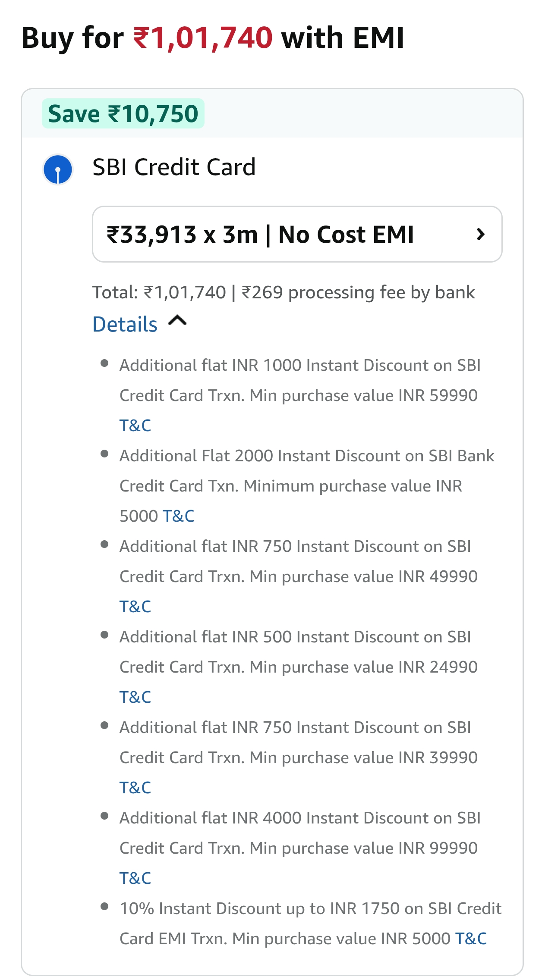Click the SBI bank logo icon
Screen dimensions: 545x980
click(x=58, y=169)
